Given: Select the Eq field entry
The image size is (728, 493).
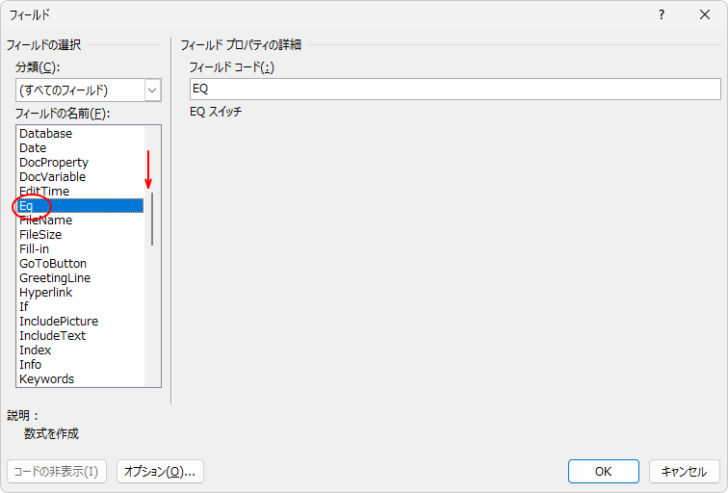Looking at the screenshot, I should [x=80, y=206].
